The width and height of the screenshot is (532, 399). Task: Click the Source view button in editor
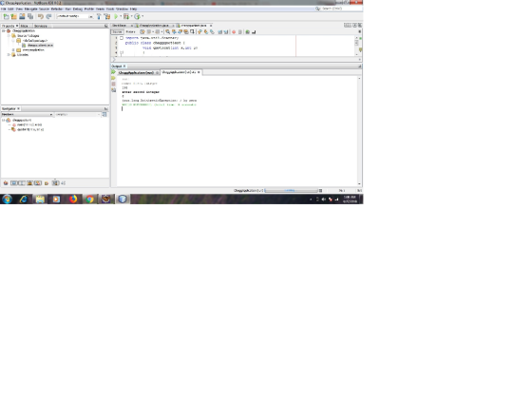tap(117, 32)
